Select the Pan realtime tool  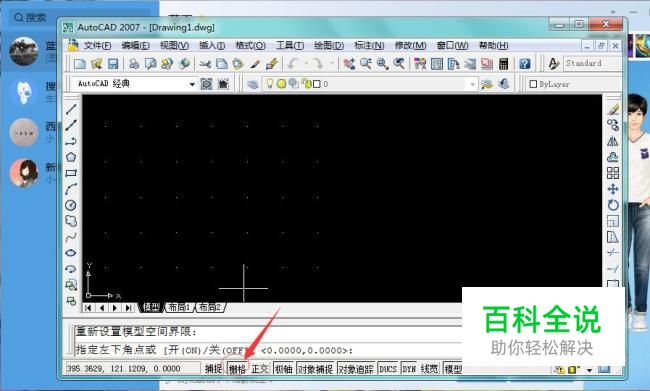pos(349,64)
